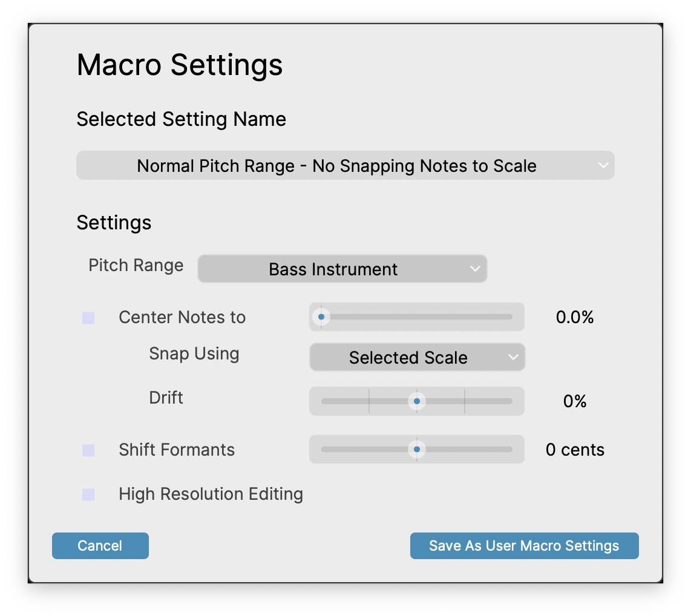Click the chevron on the setting name dropdown
691x616 pixels.
603,165
